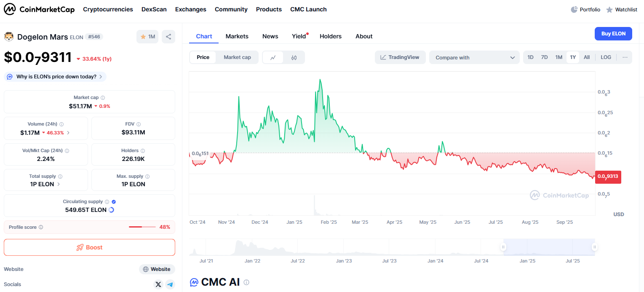This screenshot has height=292, width=644.
Task: Toggle LOG scale on the chart
Action: (606, 57)
